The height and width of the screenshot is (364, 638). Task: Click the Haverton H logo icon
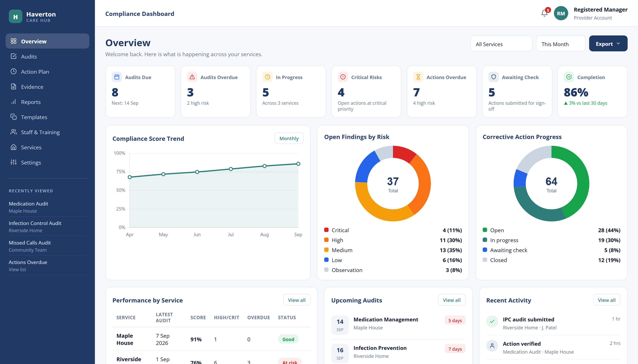tap(16, 17)
